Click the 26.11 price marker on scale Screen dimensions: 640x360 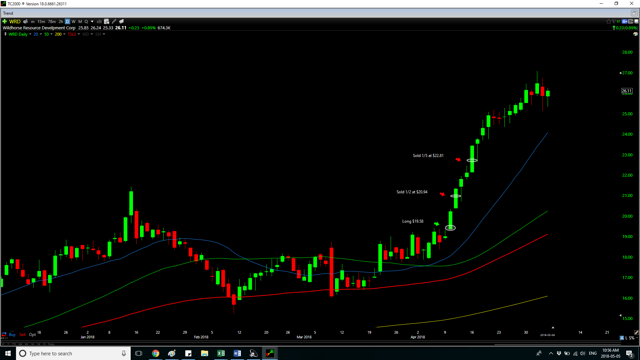(x=627, y=91)
